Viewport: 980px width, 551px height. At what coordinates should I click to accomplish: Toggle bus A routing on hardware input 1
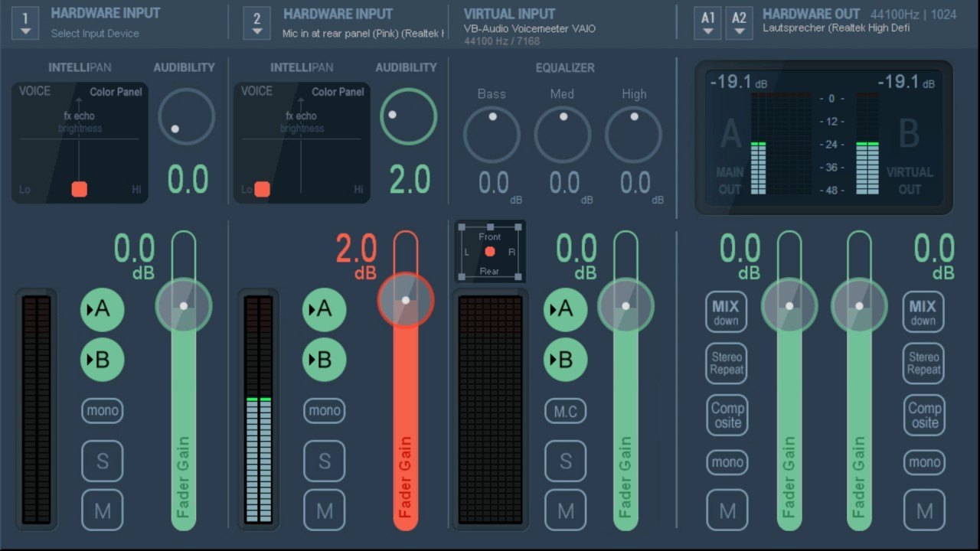[x=102, y=310]
